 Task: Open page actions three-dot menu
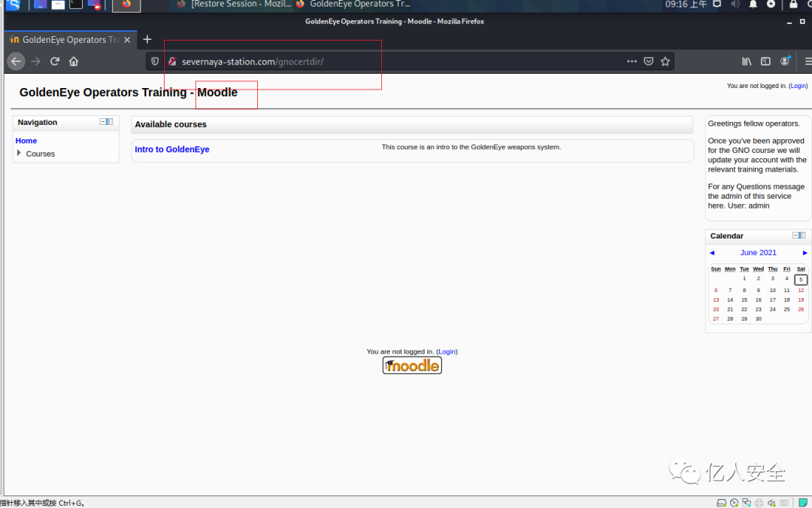632,61
